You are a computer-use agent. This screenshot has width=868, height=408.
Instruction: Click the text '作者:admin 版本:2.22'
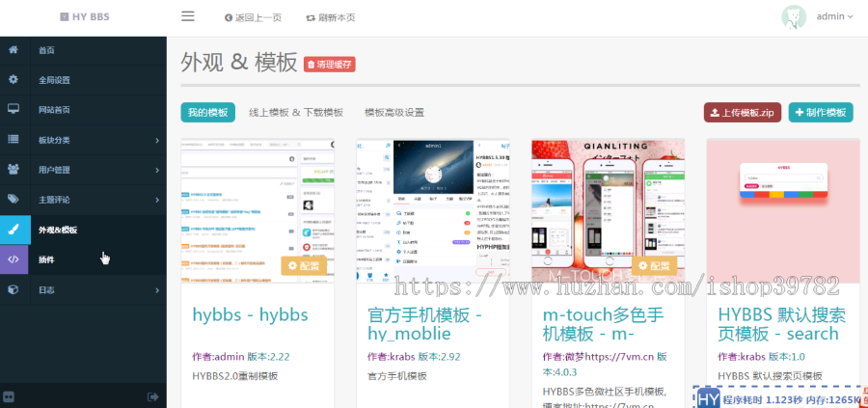241,357
